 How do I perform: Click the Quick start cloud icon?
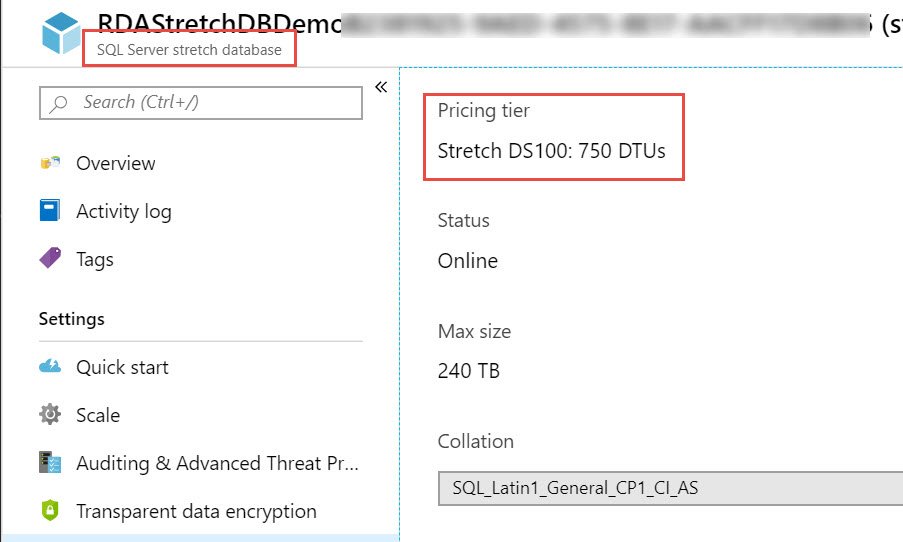tap(50, 367)
